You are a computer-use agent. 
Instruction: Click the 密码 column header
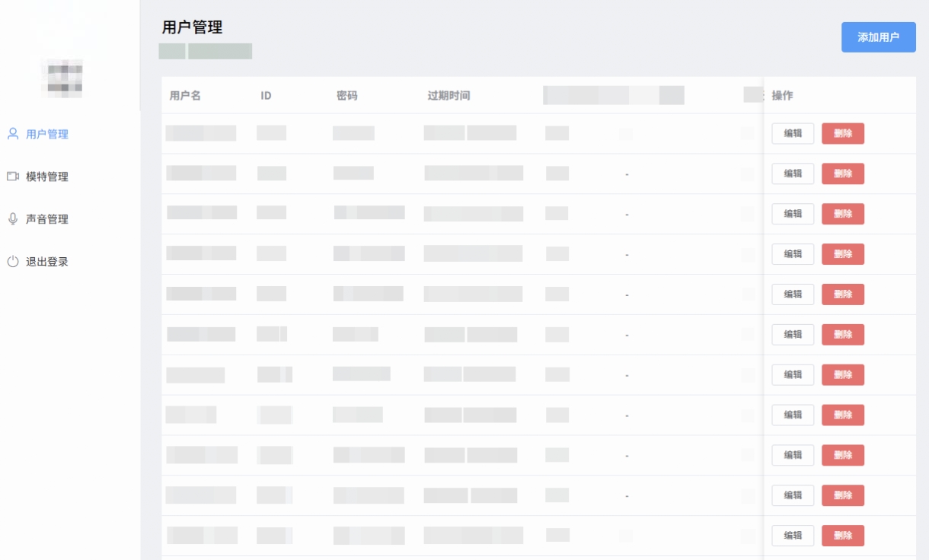(x=347, y=96)
